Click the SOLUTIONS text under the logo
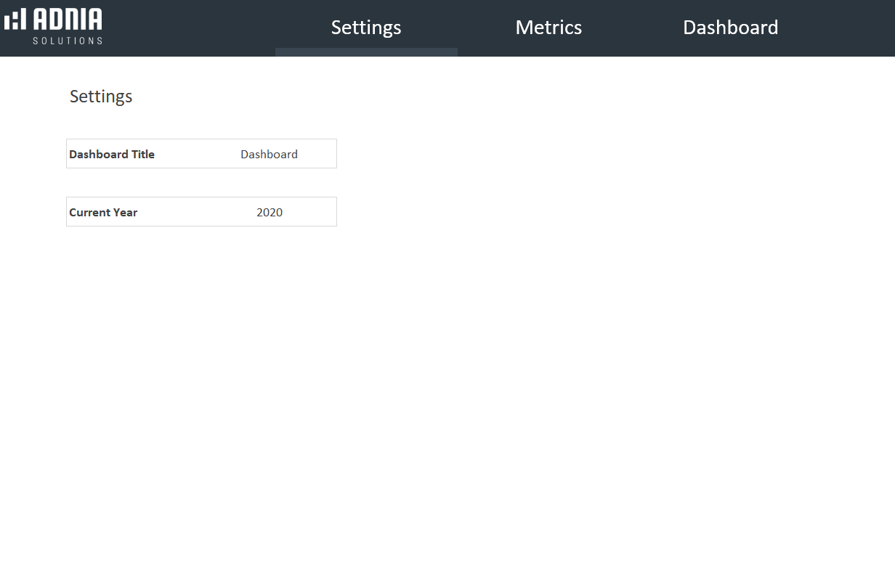 click(68, 41)
